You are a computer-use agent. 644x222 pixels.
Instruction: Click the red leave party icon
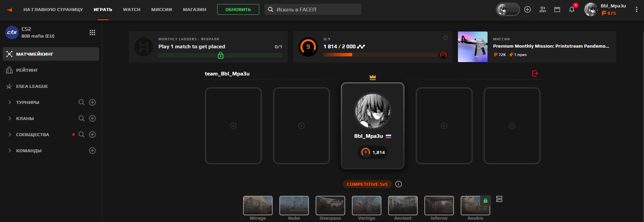click(535, 73)
